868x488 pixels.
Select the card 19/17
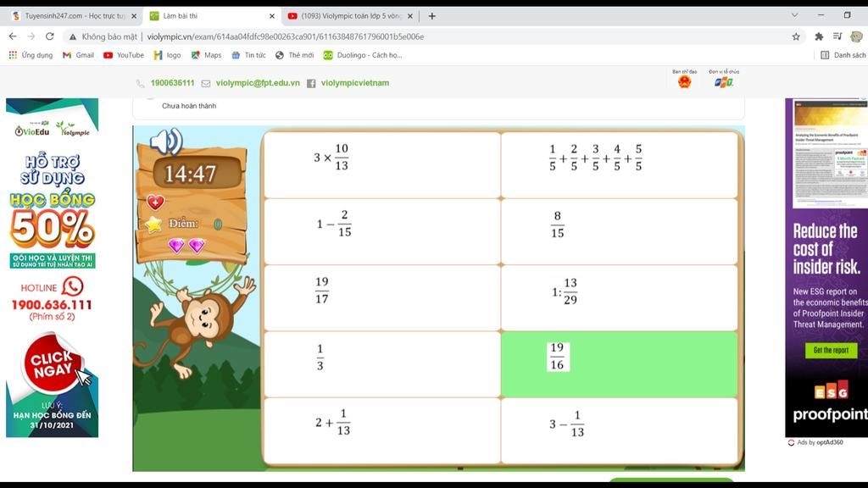click(382, 297)
